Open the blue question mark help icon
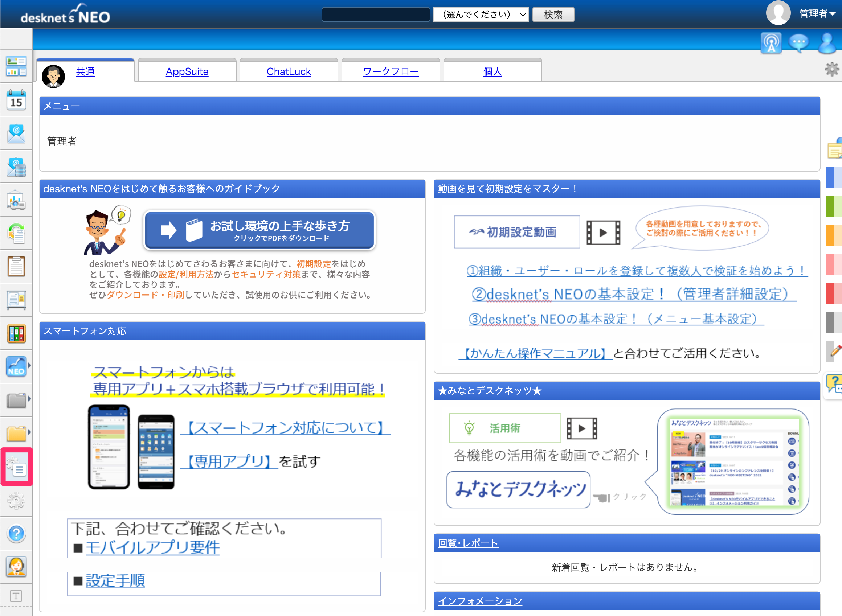Image resolution: width=842 pixels, height=616 pixels. coord(16,534)
